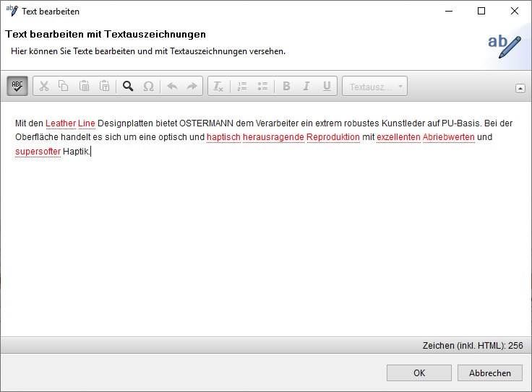Click the Paste clipboard icon

(84, 87)
